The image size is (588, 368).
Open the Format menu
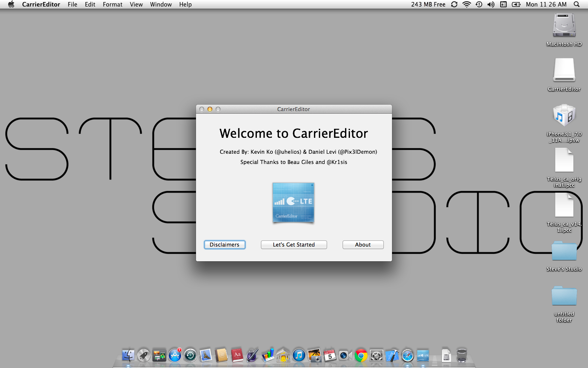[113, 4]
